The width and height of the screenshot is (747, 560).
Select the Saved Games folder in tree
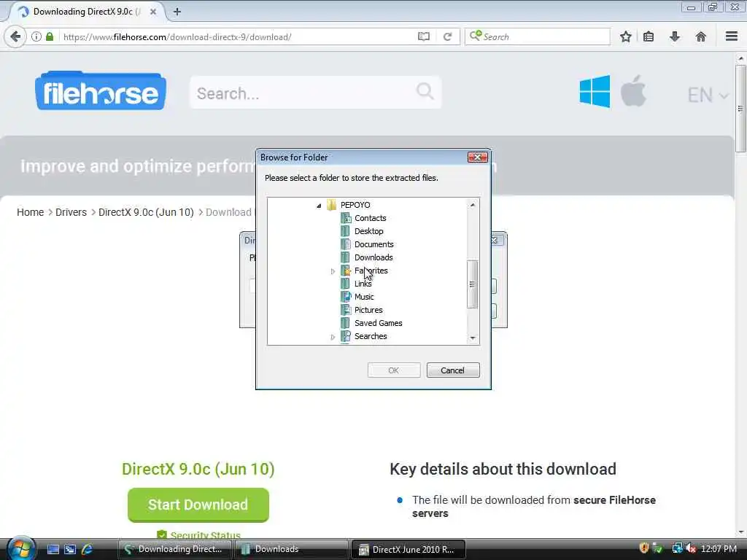tap(378, 323)
